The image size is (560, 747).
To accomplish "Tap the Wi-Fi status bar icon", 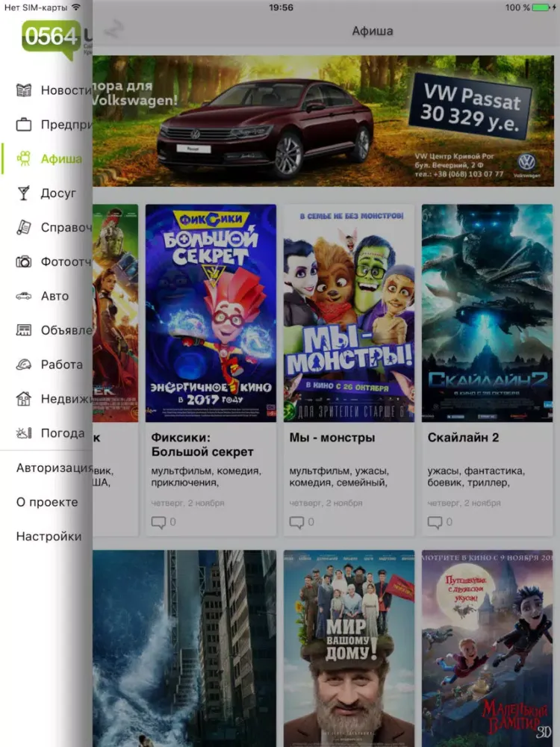I will pos(75,7).
